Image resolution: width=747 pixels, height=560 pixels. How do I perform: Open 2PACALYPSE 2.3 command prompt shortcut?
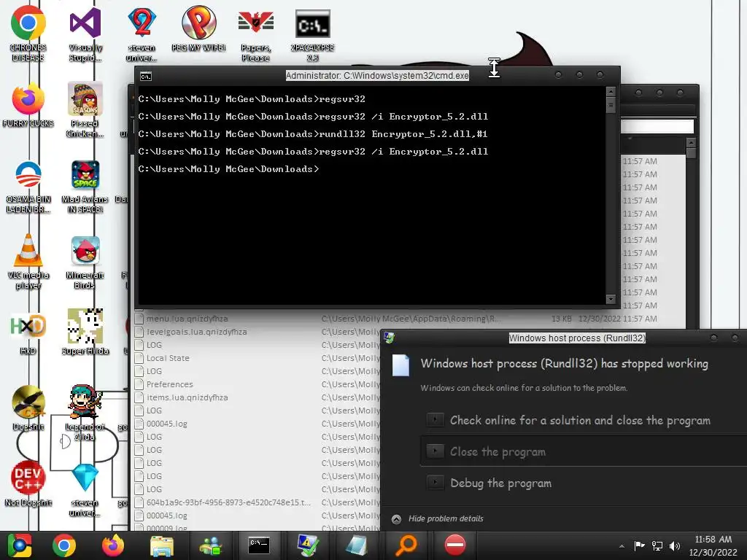(312, 34)
